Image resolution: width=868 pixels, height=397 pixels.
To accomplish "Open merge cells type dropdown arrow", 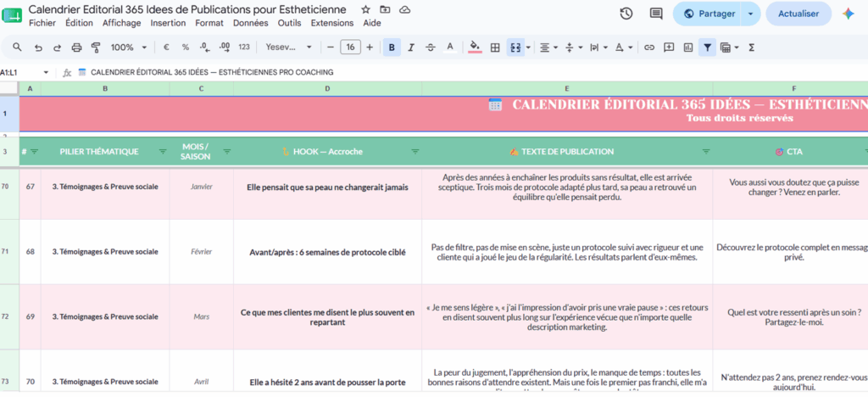I will 528,48.
